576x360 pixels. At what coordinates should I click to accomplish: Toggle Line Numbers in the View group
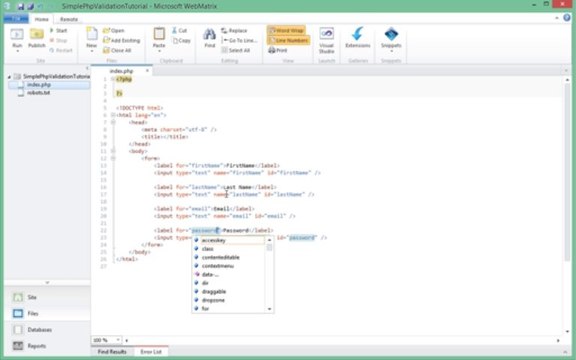point(288,40)
